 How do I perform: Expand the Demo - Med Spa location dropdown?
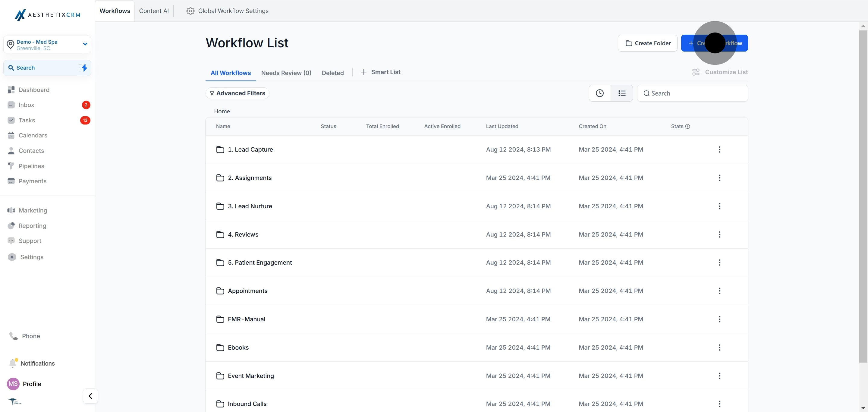[x=85, y=44]
